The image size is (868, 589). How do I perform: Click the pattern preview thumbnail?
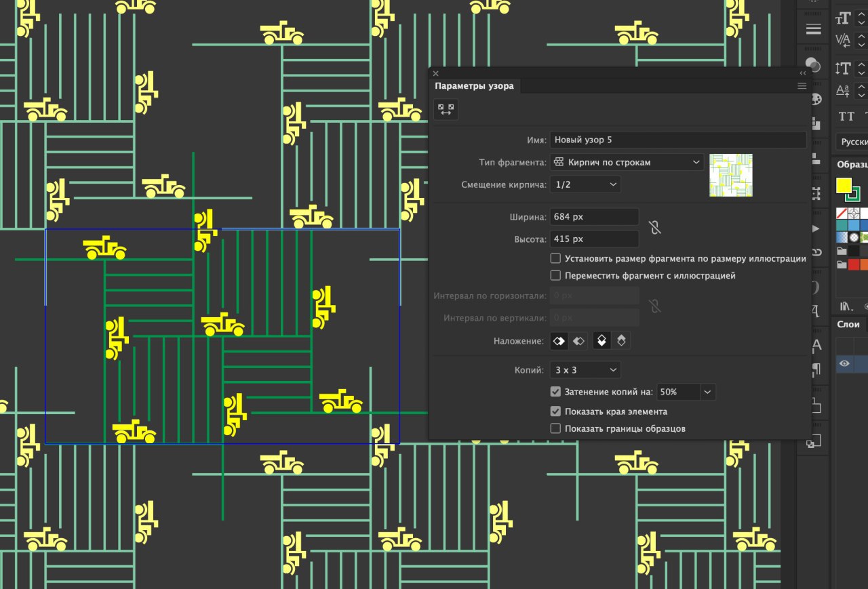731,175
